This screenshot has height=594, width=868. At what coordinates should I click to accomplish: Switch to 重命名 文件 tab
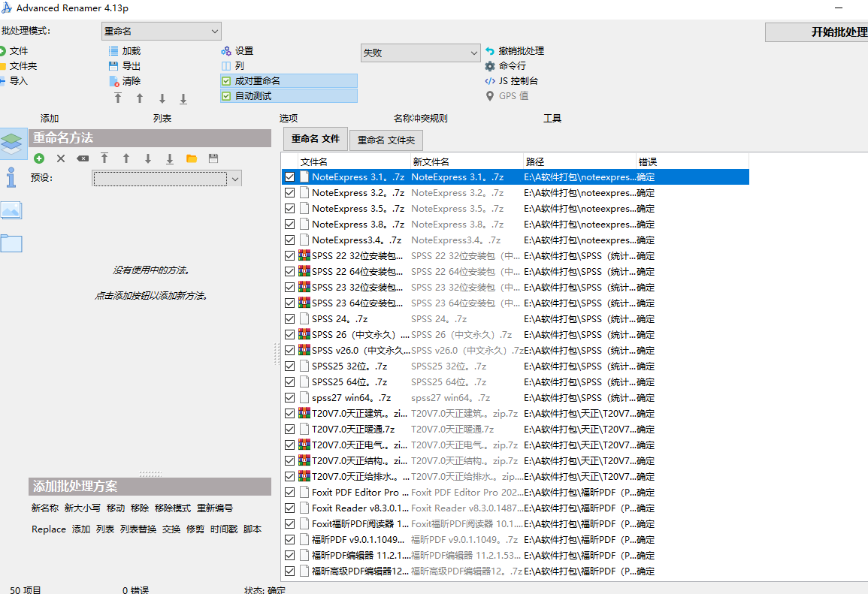tap(316, 139)
